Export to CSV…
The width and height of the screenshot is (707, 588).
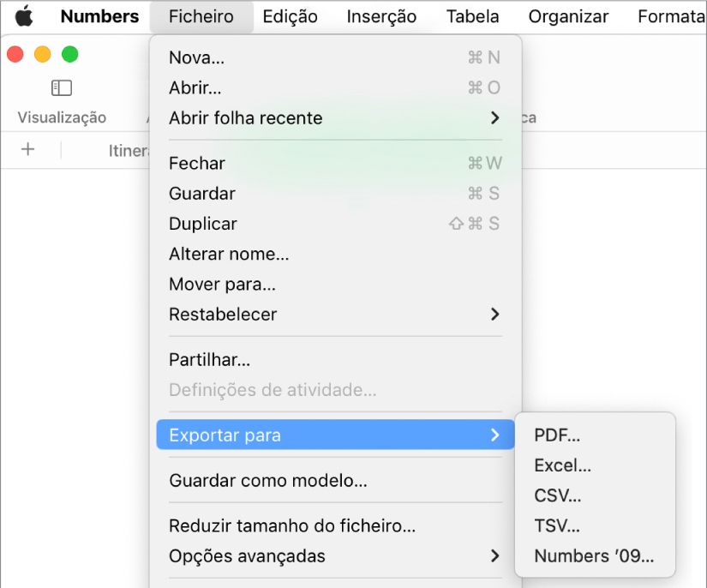tap(596, 495)
